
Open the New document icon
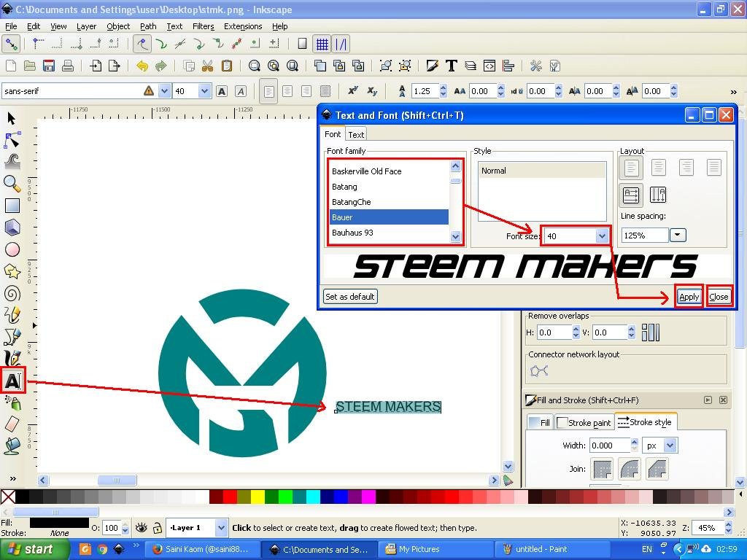point(10,66)
